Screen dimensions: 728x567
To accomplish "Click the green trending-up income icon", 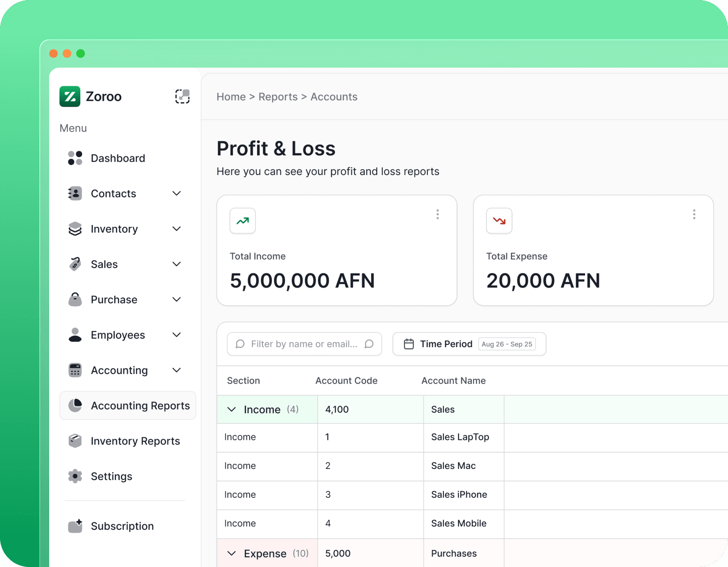I will [x=243, y=221].
